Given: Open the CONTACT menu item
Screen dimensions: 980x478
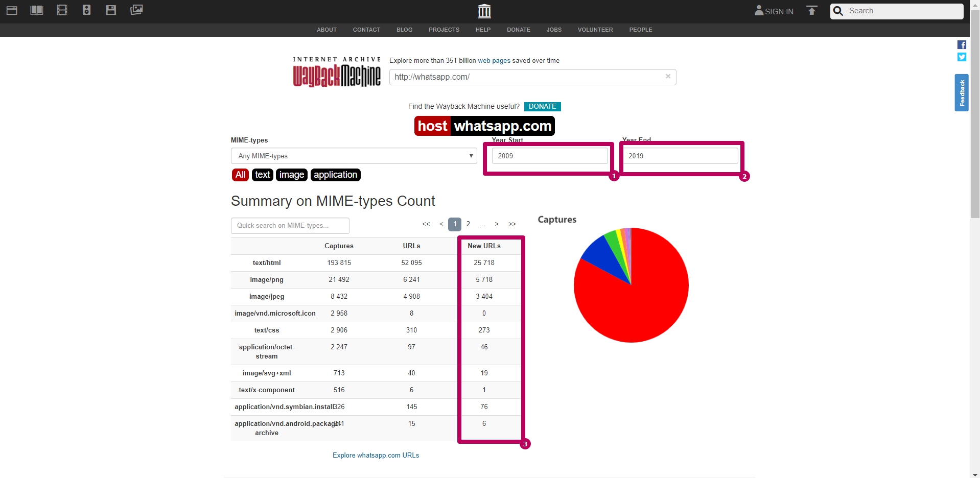Looking at the screenshot, I should coord(366,30).
